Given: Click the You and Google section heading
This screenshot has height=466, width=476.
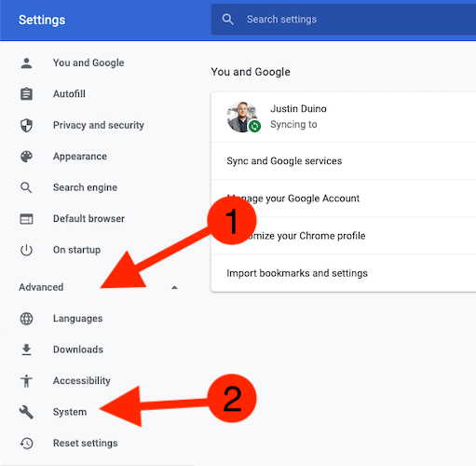Looking at the screenshot, I should click(251, 72).
